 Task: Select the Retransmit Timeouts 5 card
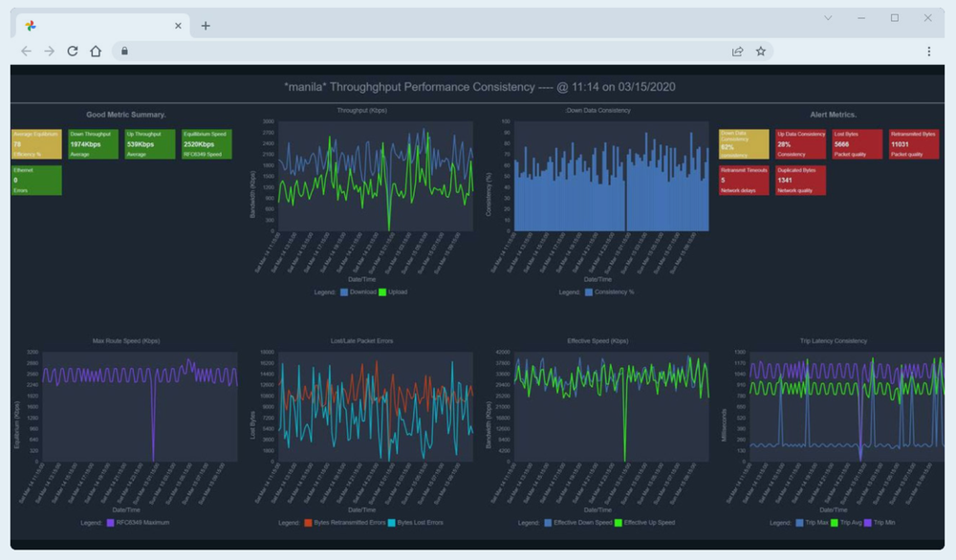744,181
